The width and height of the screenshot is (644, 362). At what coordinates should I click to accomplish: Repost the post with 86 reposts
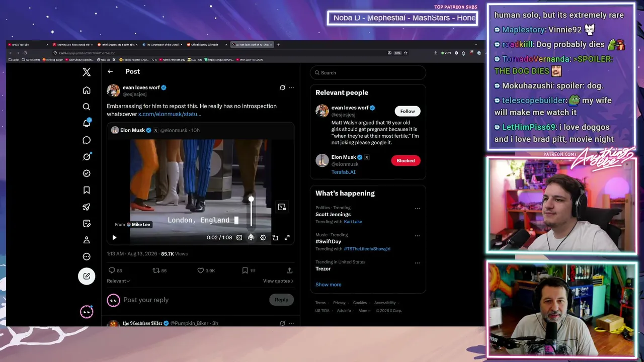156,270
